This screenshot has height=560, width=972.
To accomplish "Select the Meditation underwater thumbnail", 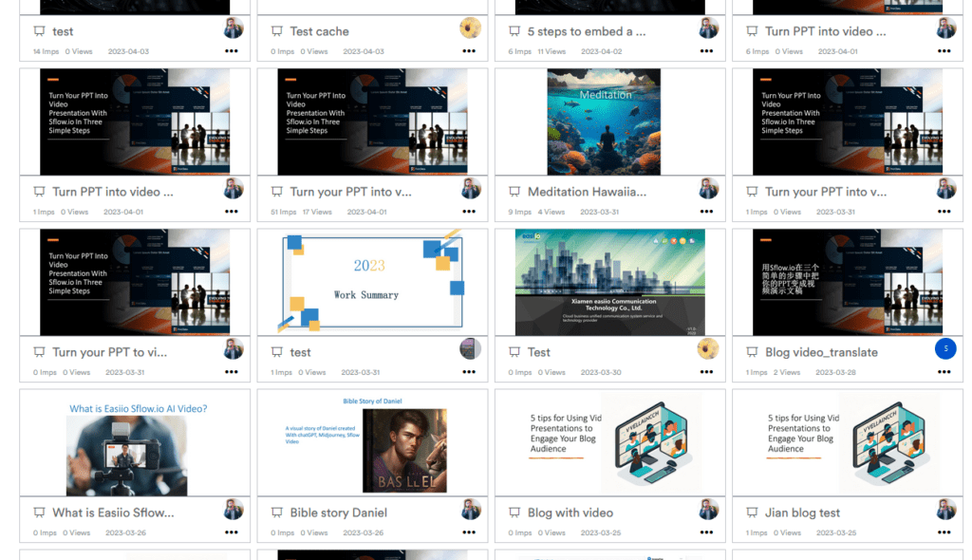I will pyautogui.click(x=604, y=121).
